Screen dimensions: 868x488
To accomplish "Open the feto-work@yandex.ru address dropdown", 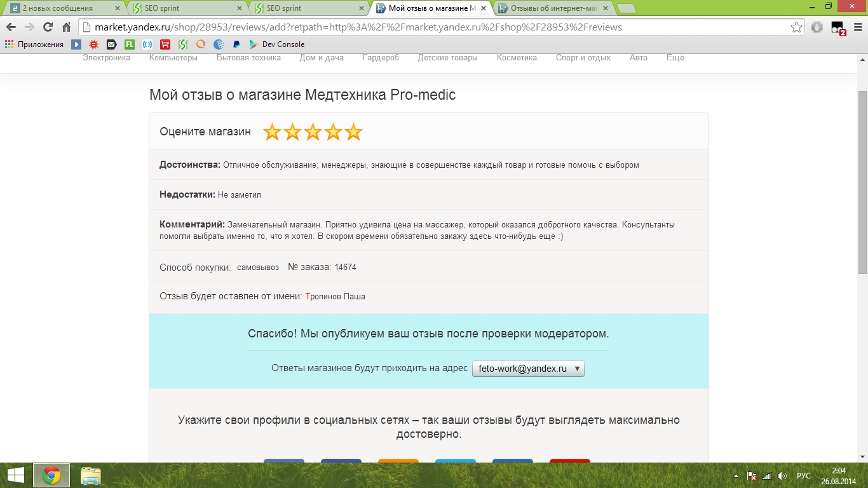I will click(528, 369).
